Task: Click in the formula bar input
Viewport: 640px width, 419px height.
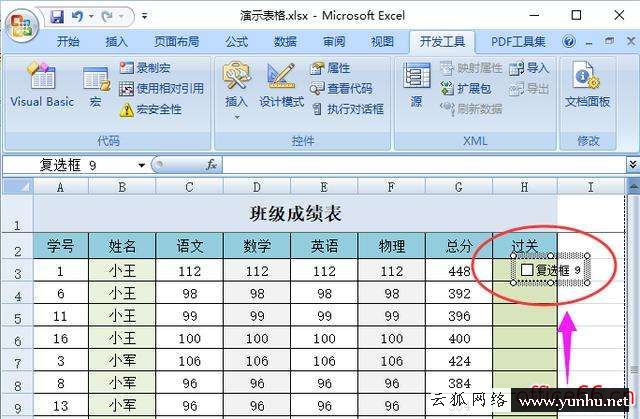Action: click(x=424, y=165)
